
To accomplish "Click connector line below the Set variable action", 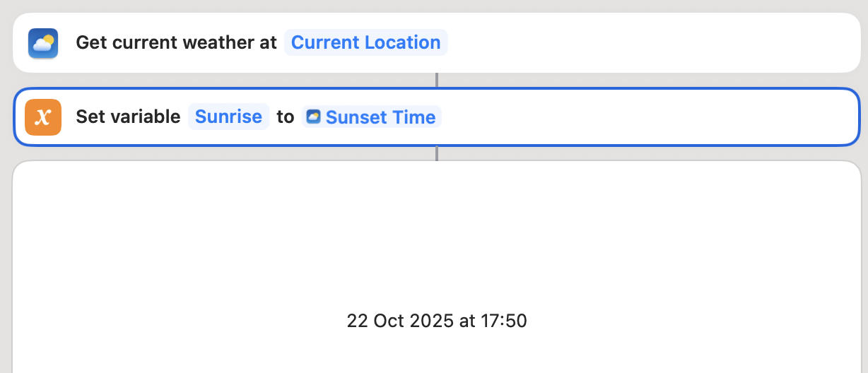I will coord(437,153).
